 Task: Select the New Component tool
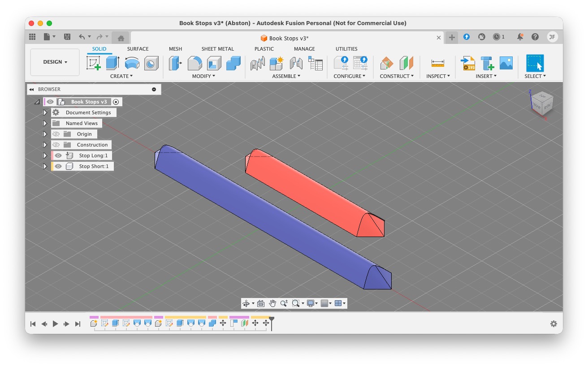277,63
